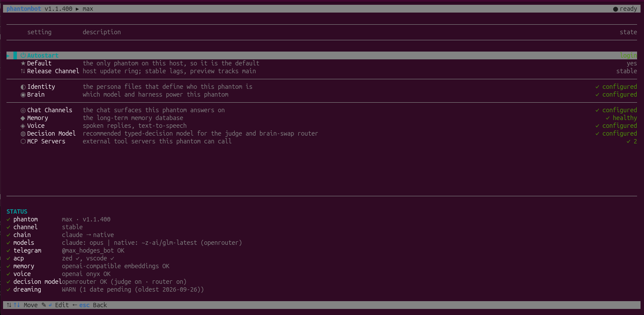This screenshot has width=644, height=315.
Task: Open the Autostart setting row
Action: point(322,55)
